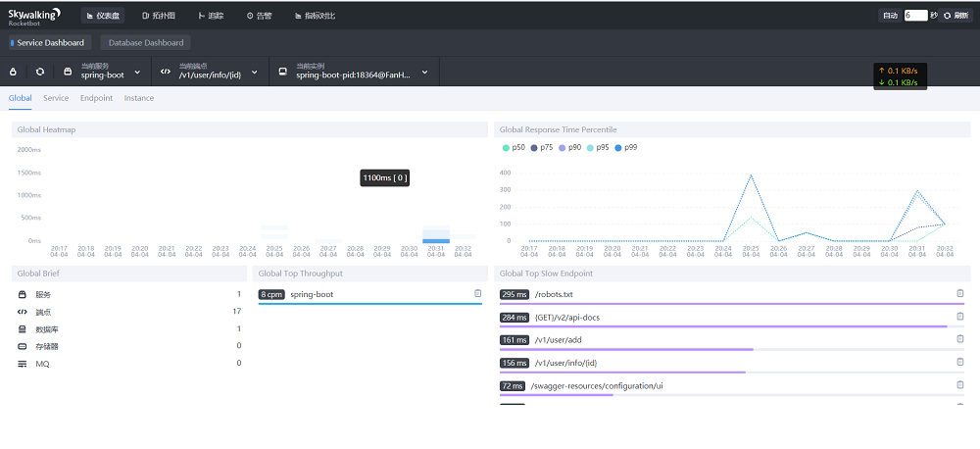Viewport: 980px width, 449px height.
Task: Expand the spring-boot-pid instance dropdown
Action: [x=425, y=72]
